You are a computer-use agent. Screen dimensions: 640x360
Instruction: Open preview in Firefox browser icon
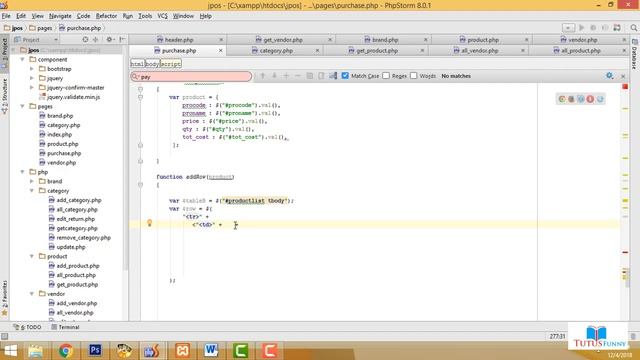point(571,99)
